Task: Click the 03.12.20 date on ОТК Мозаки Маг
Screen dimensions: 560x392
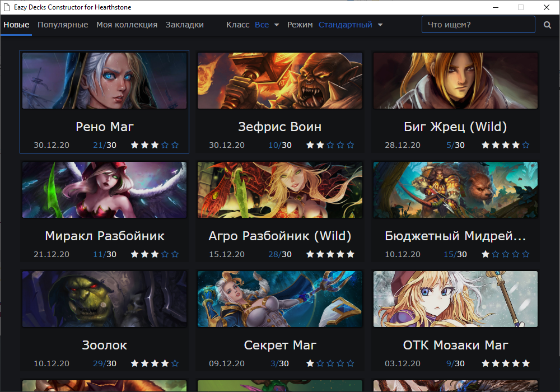Action: click(x=403, y=364)
